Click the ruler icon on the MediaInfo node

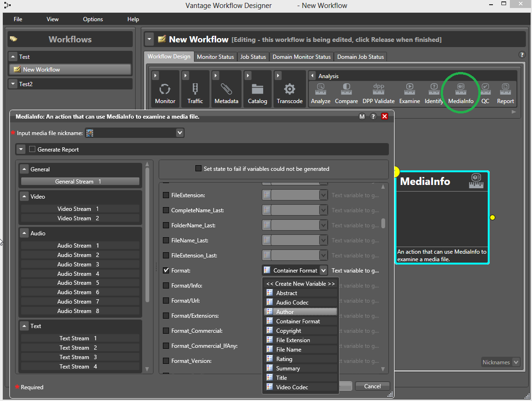pyautogui.click(x=476, y=181)
